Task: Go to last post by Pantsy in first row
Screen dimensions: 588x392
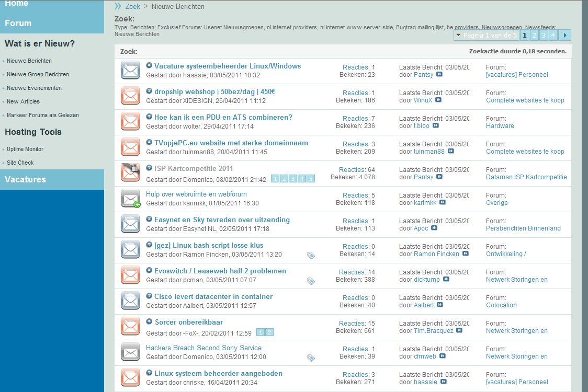Action: tap(439, 74)
